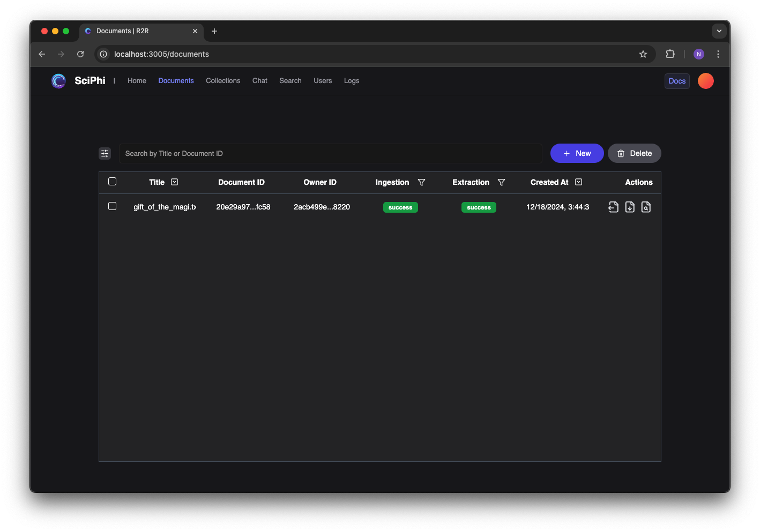
Task: Open the Chrome profile N menu
Action: [699, 54]
